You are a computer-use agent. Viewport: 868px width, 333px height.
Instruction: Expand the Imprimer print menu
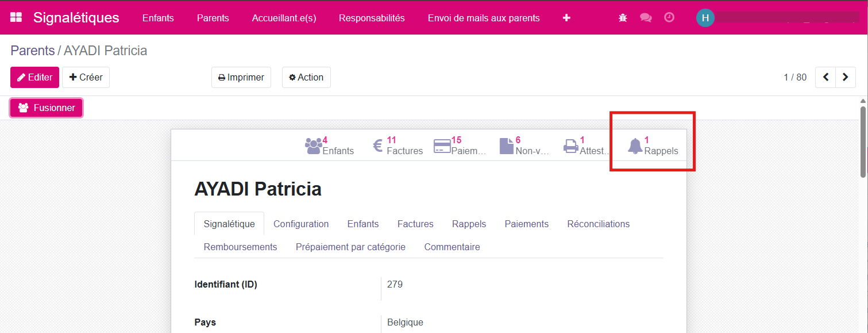click(241, 77)
